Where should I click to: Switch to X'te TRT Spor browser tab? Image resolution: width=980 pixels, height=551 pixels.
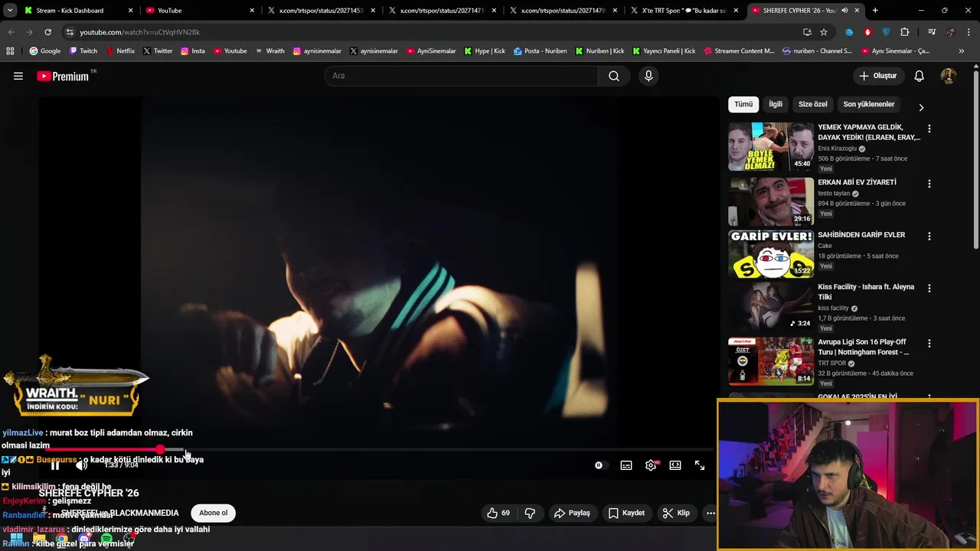click(x=683, y=11)
